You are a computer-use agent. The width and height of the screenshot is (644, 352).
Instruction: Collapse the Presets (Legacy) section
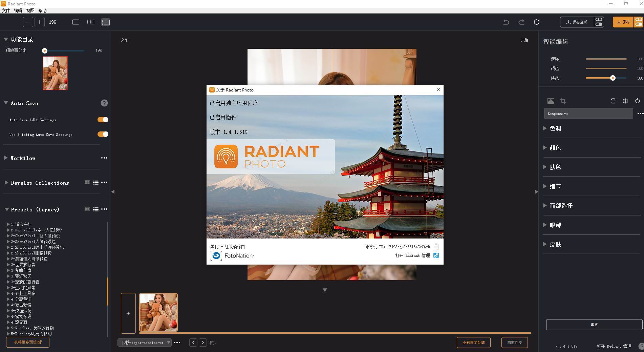click(x=6, y=209)
